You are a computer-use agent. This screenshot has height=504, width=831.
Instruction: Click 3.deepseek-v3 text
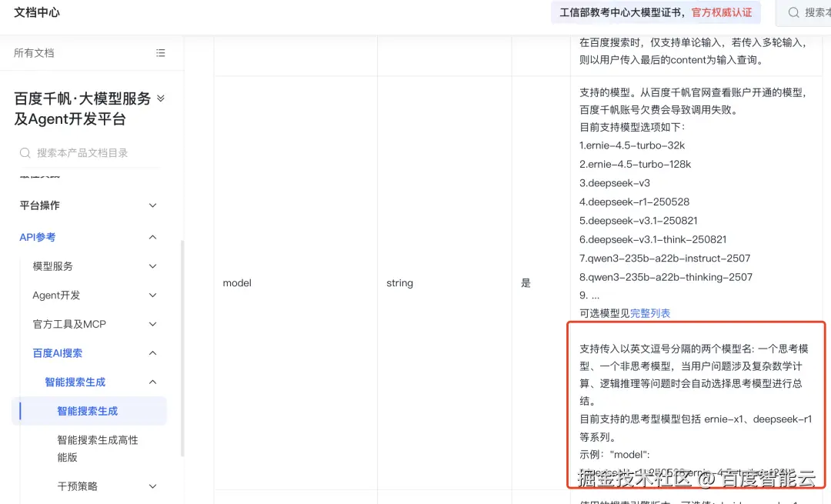[615, 183]
